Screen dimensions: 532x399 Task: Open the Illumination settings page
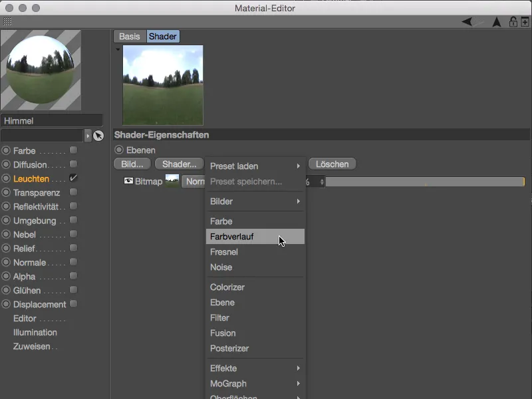point(35,332)
